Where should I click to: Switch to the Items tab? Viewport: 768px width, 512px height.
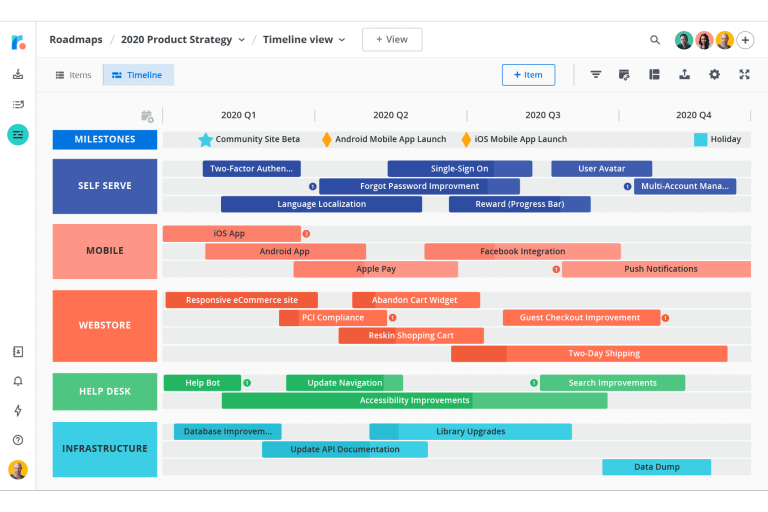pyautogui.click(x=73, y=75)
